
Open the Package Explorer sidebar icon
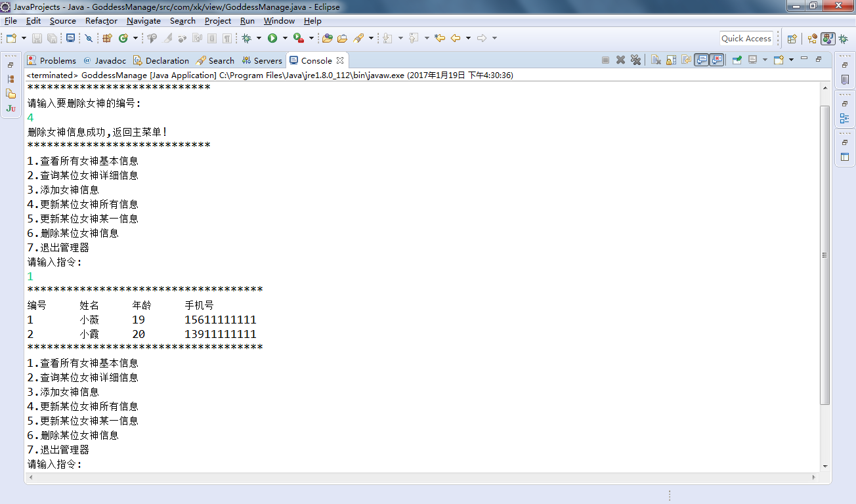click(x=11, y=94)
